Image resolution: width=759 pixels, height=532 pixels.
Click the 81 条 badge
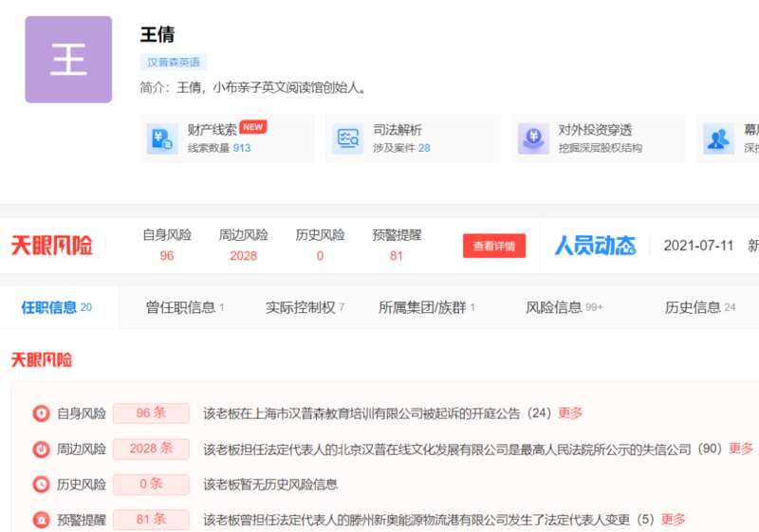[x=151, y=520]
